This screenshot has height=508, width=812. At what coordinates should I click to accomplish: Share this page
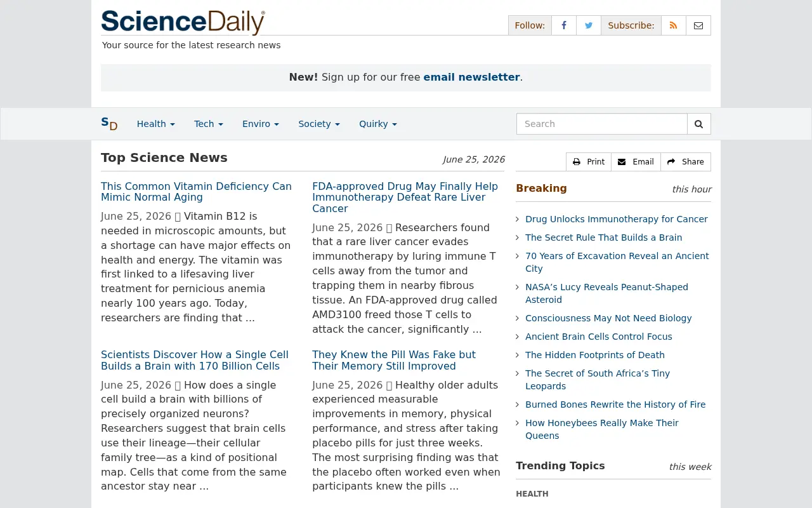686,162
